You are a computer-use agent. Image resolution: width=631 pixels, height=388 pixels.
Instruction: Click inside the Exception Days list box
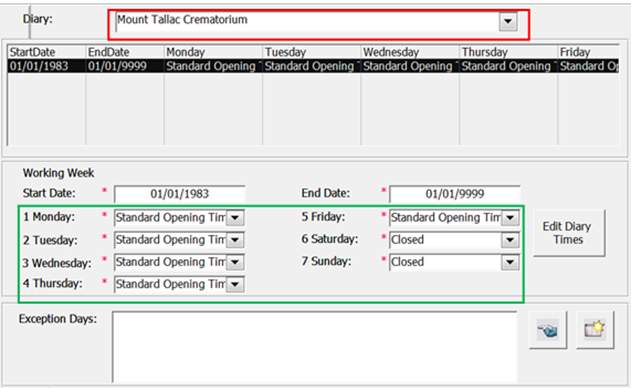(x=314, y=347)
